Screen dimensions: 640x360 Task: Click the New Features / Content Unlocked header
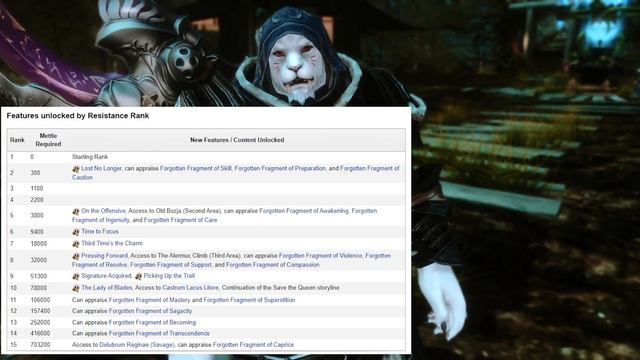(237, 140)
